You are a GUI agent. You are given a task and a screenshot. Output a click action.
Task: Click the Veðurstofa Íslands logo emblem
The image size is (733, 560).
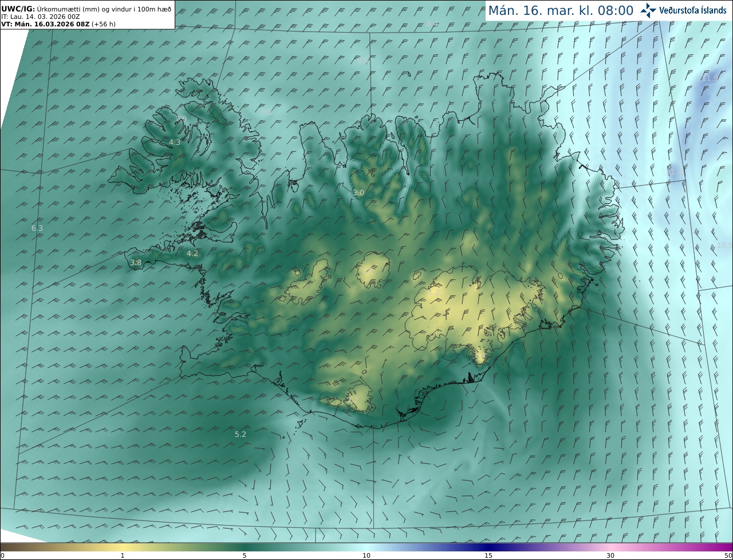[649, 10]
